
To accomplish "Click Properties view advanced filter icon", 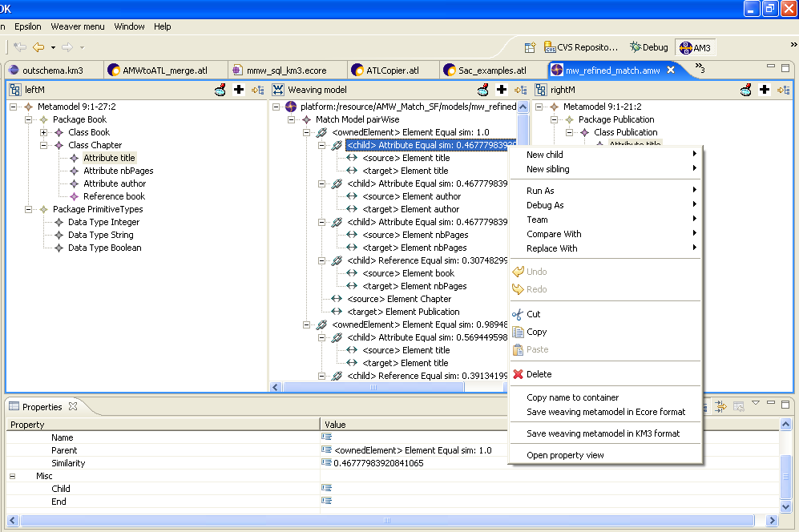I will coord(720,406).
